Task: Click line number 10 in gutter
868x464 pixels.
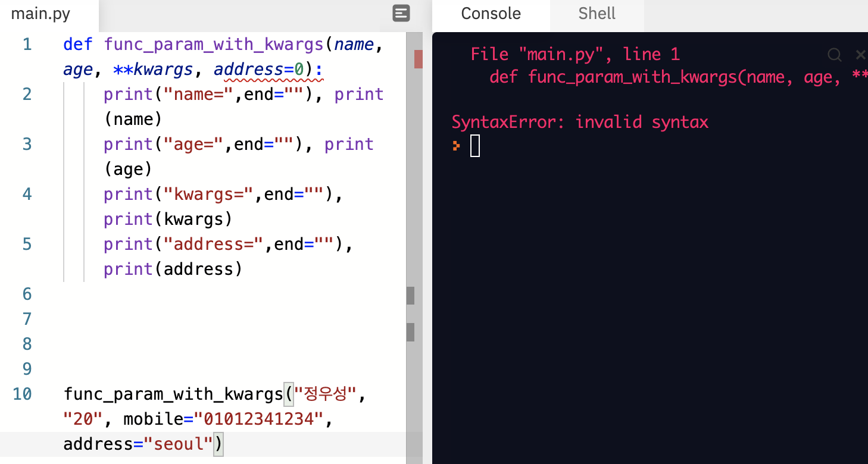Action: [22, 394]
